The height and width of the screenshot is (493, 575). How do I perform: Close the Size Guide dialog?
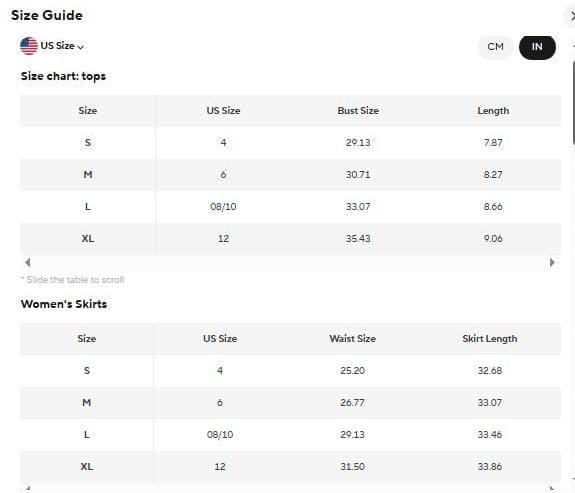coord(571,16)
